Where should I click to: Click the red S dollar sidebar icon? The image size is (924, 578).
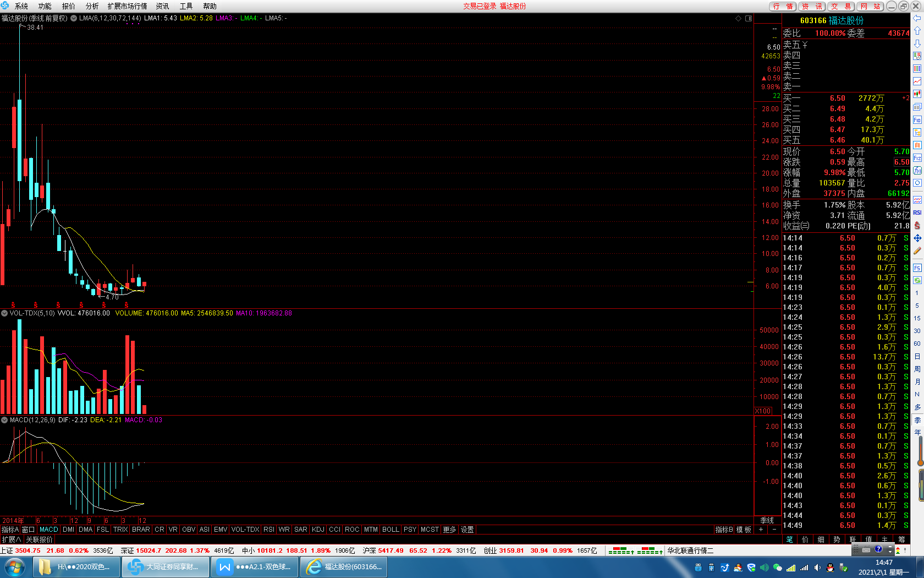pyautogui.click(x=917, y=226)
